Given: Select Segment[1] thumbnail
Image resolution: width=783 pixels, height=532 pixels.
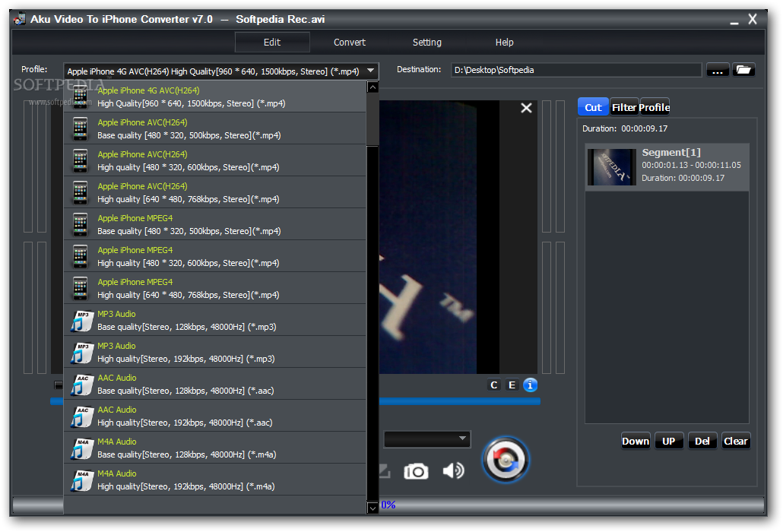Looking at the screenshot, I should pos(612,167).
